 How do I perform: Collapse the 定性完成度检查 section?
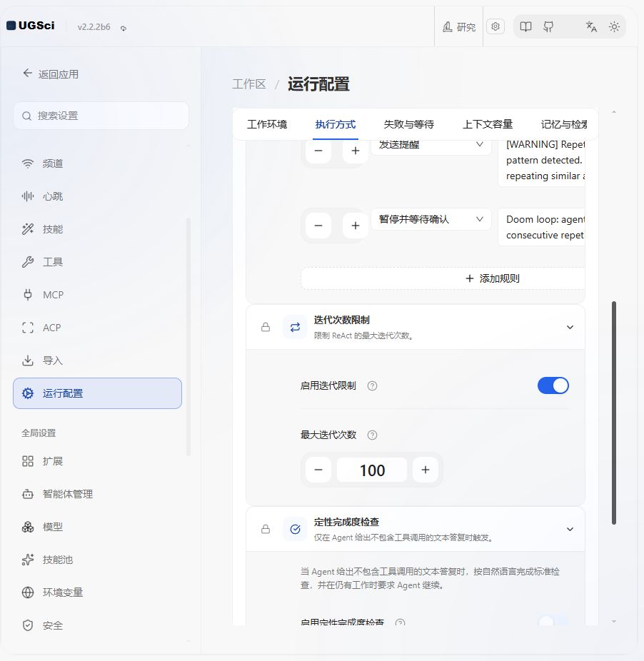click(x=570, y=529)
